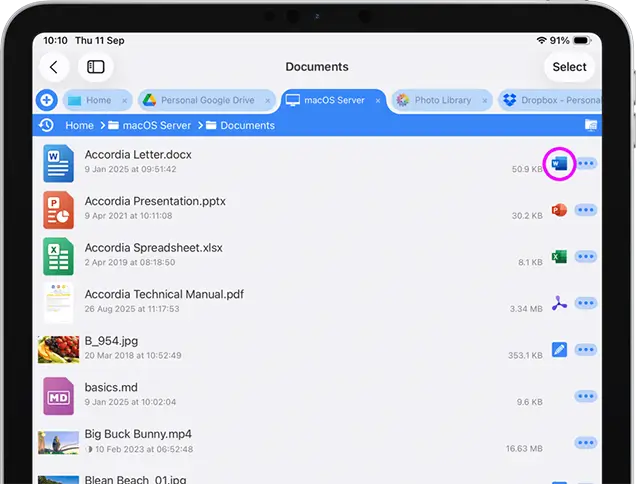
Task: Tap the 10:10 clock in status bar
Action: 55,41
